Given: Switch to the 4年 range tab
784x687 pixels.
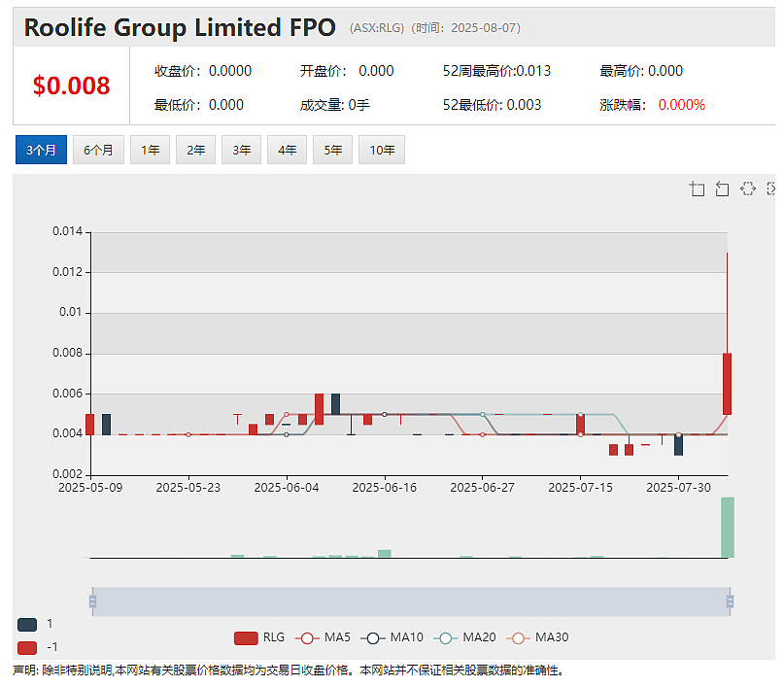Looking at the screenshot, I should (287, 150).
